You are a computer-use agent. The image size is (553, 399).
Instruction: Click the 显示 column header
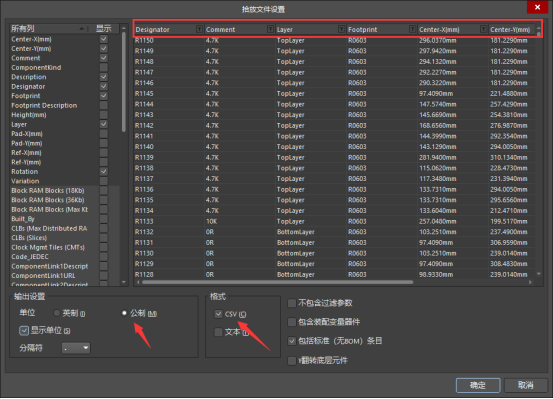[x=103, y=29]
